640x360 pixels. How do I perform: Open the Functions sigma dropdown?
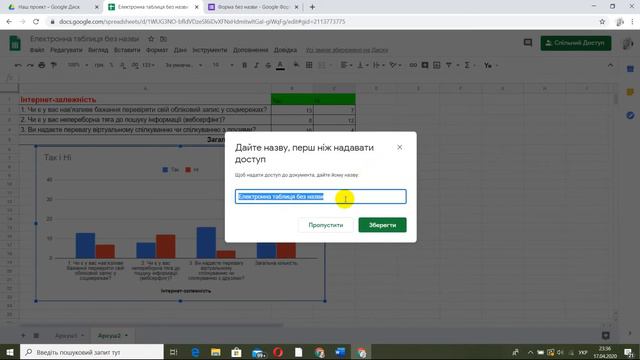click(469, 65)
